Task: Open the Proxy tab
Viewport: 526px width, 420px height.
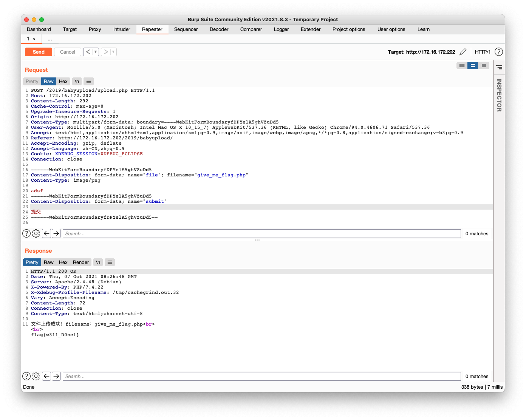Action: 95,29
